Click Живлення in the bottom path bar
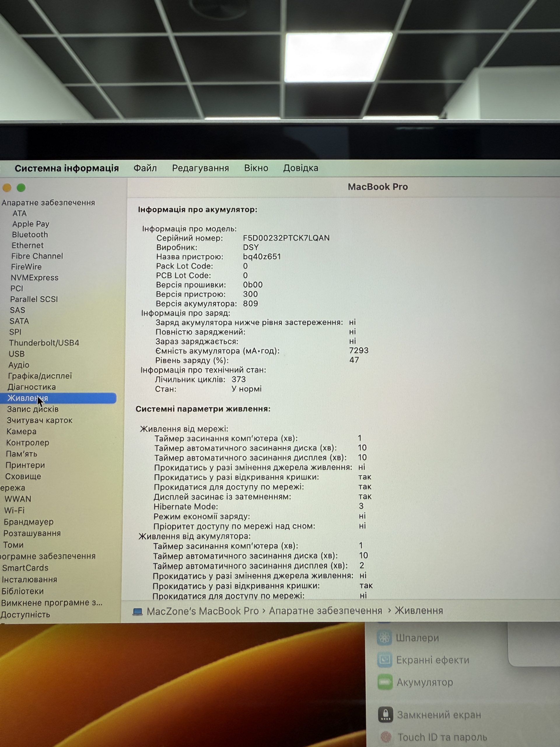This screenshot has height=747, width=560. 419,610
